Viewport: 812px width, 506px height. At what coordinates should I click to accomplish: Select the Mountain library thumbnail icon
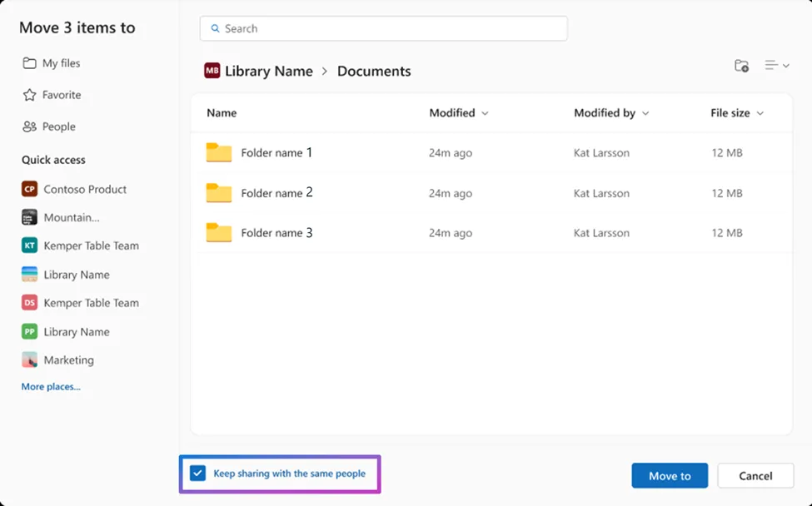pyautogui.click(x=30, y=217)
